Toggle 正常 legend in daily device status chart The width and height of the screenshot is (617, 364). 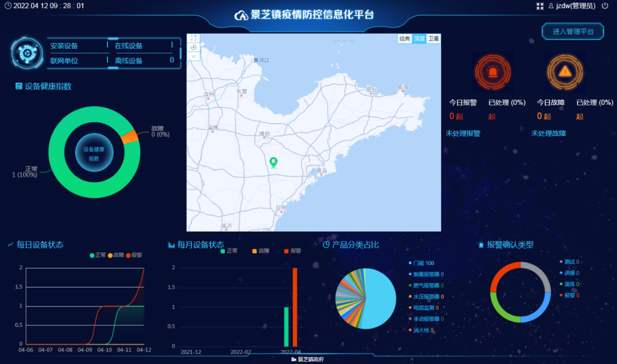click(x=97, y=255)
